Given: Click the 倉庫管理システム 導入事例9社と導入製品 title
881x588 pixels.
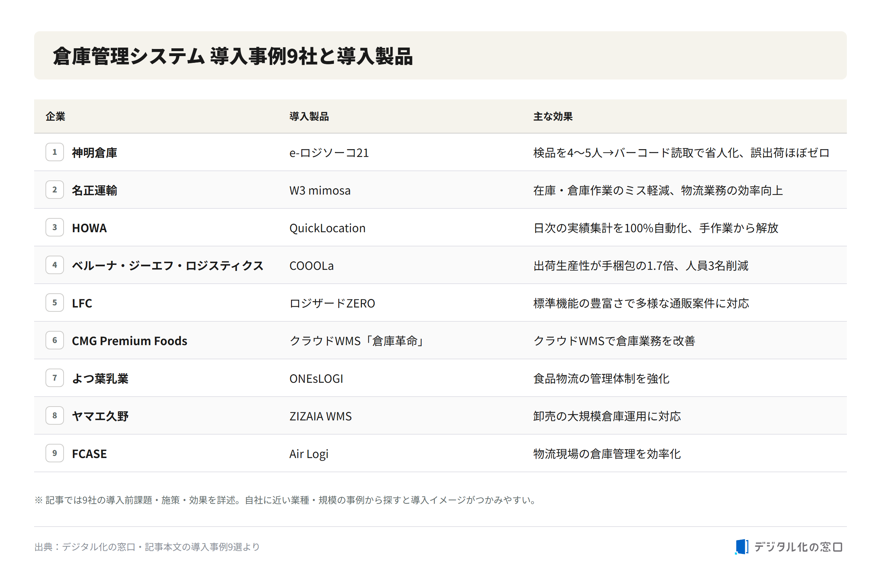Looking at the screenshot, I should (x=233, y=56).
